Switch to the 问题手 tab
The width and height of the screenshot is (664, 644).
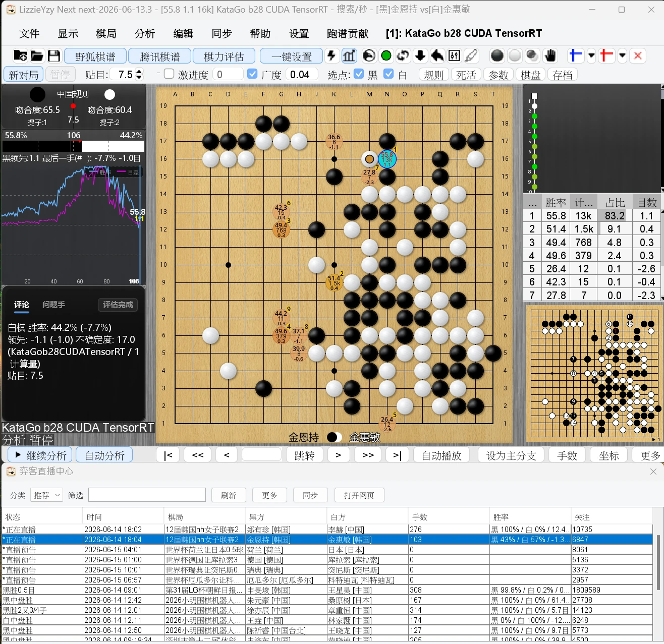click(x=53, y=305)
